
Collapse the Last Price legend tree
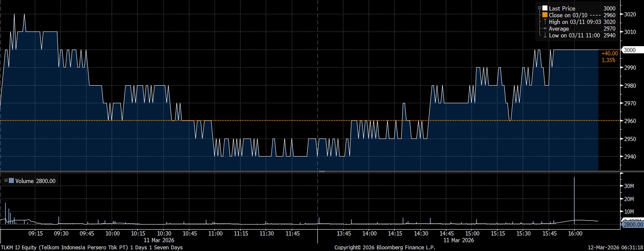point(539,8)
